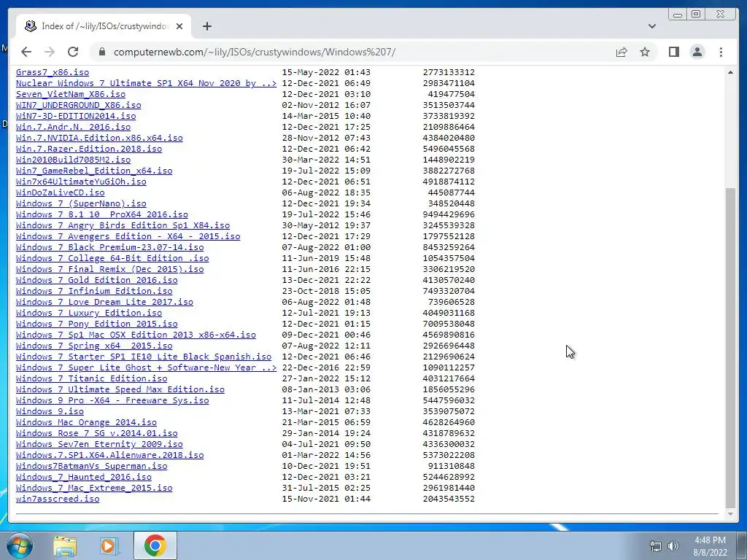Click the vertical scrollbar thumb

click(730, 348)
